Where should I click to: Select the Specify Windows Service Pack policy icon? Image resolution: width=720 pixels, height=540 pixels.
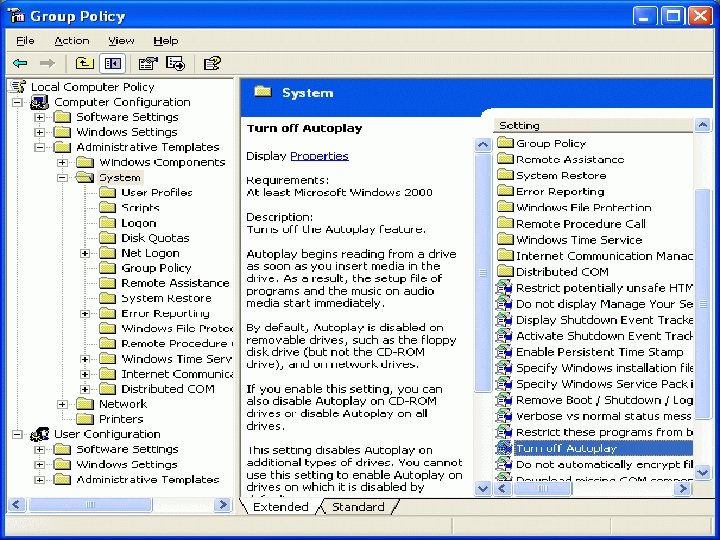[x=504, y=384]
